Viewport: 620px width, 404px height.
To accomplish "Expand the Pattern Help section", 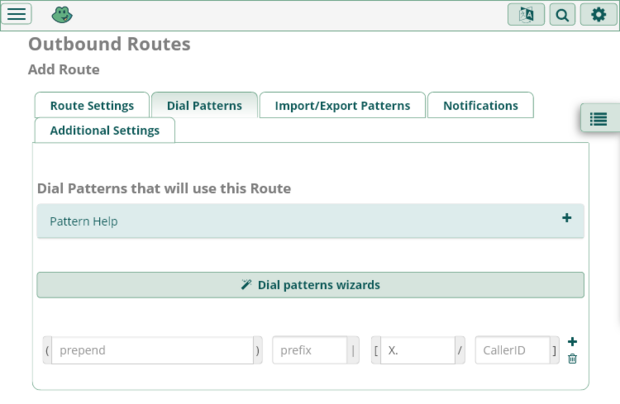I will [x=566, y=217].
